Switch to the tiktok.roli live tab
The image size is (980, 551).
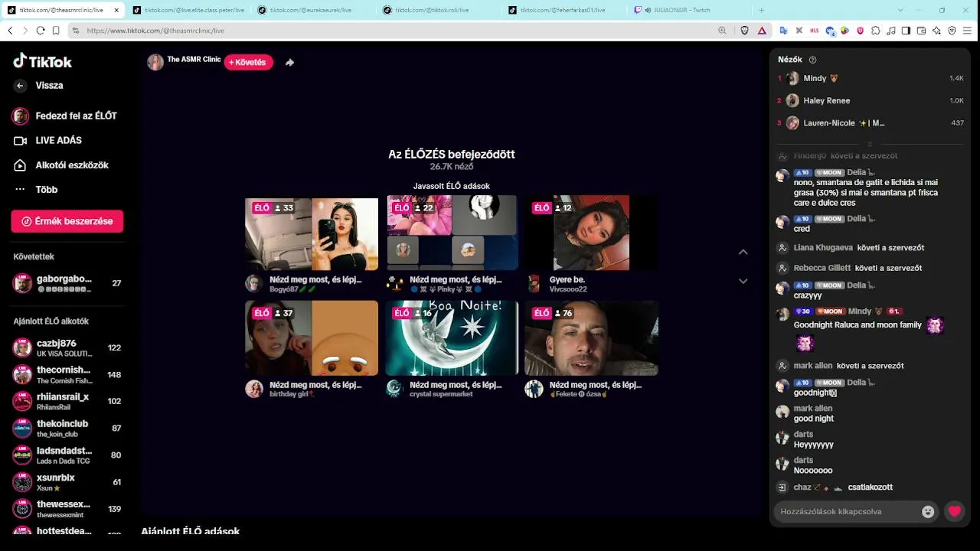(438, 10)
